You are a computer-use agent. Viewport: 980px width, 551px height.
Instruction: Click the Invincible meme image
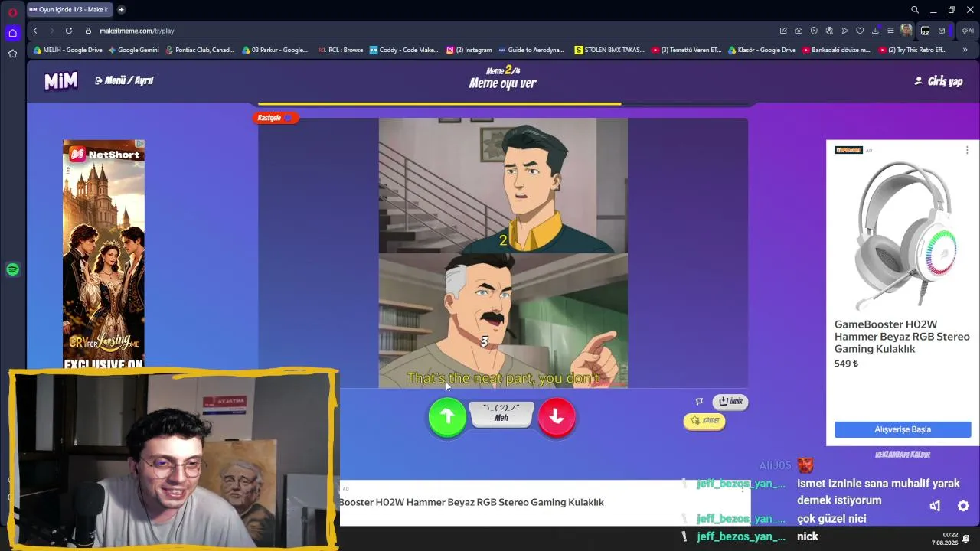pos(503,253)
